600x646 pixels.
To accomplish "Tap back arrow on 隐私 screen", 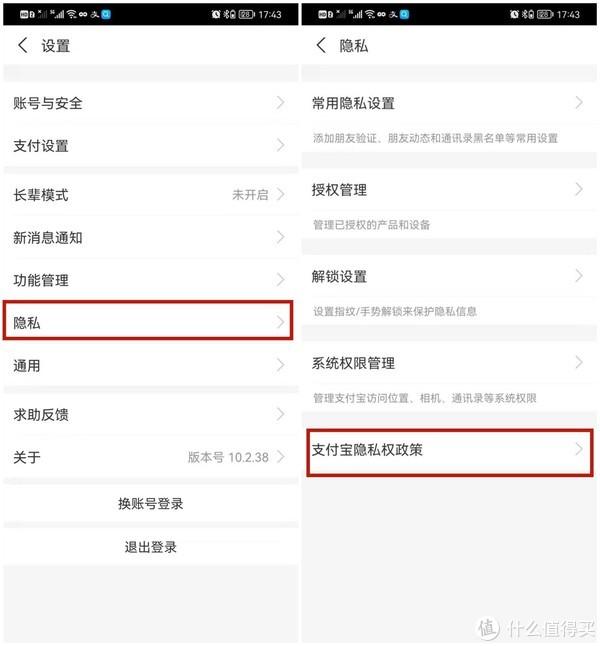I will coord(321,45).
